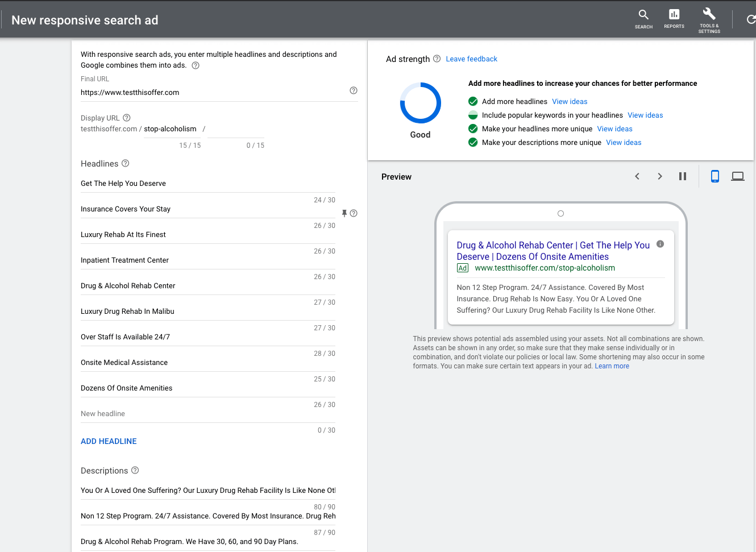Show next ad preview
Viewport: 756px width, 552px height.
click(660, 176)
